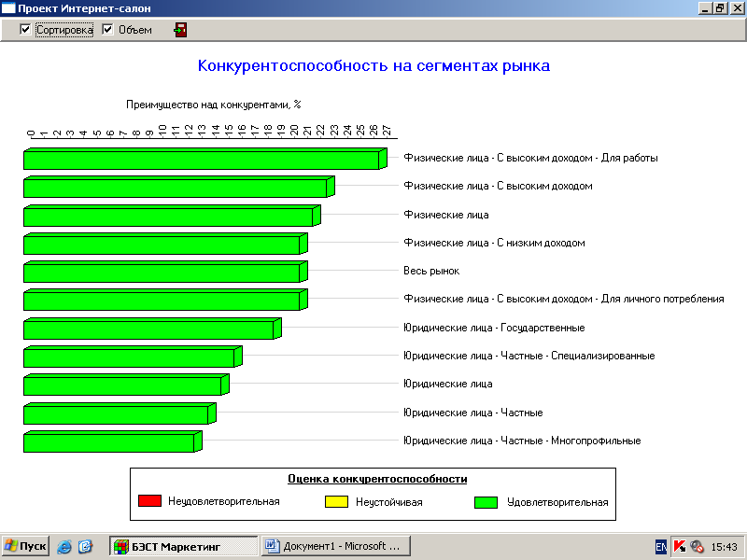Switch to Документ1 - Microsoft Word taskbar button
Image resolution: width=747 pixels, height=560 pixels.
(x=336, y=546)
